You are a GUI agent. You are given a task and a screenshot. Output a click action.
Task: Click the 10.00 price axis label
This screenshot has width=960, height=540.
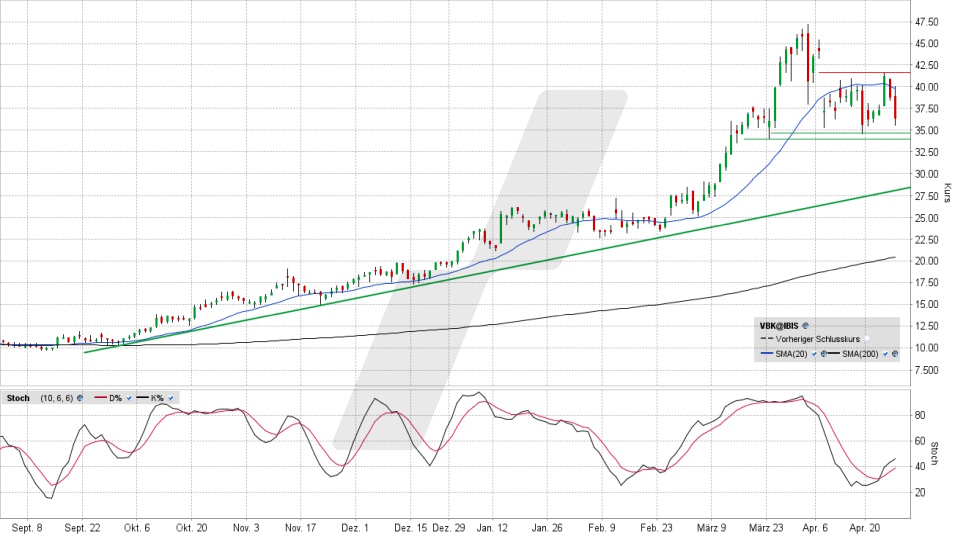(926, 348)
